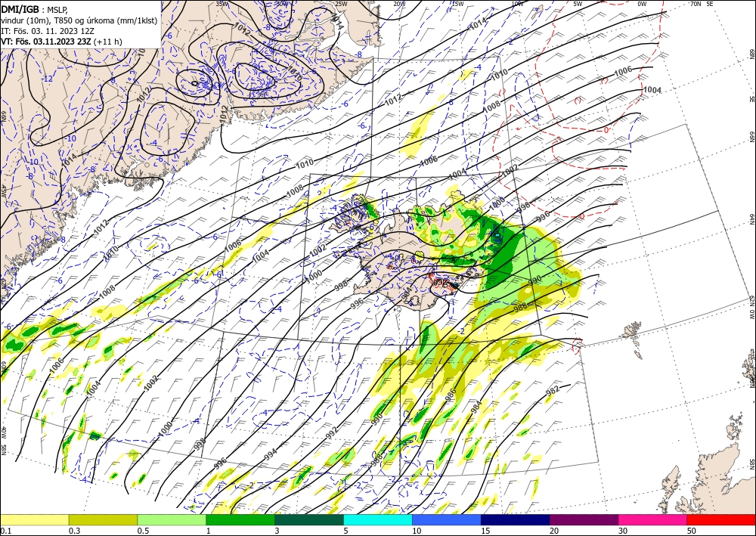Screen dimensions: 756x536
Task: Select the red 50+ legend swatch
Action: (x=721, y=519)
